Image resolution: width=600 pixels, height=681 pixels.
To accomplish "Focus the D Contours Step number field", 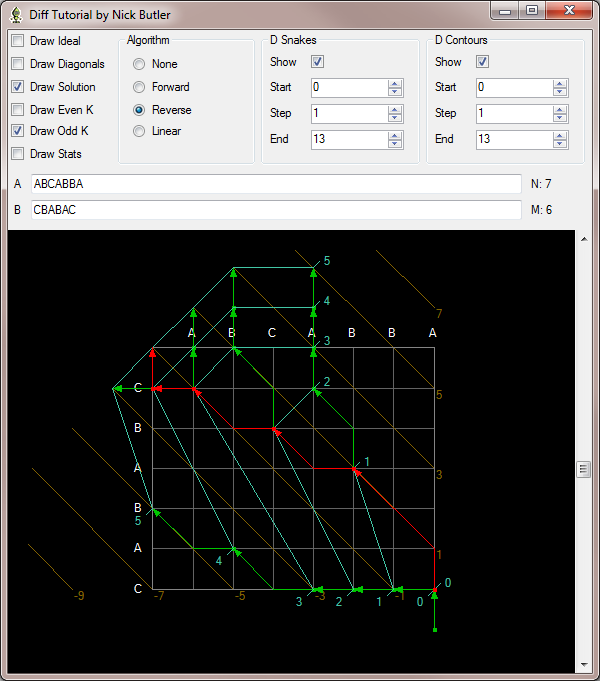I will pos(514,114).
